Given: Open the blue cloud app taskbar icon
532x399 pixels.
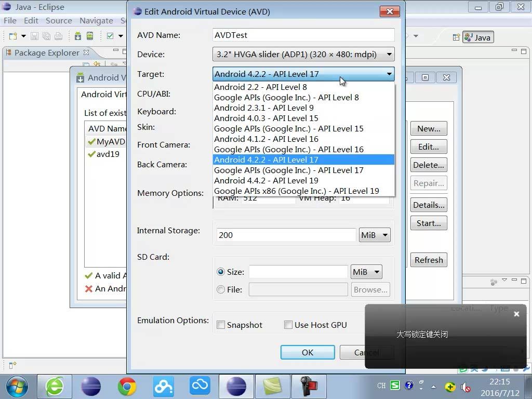Looking at the screenshot, I should tap(200, 386).
